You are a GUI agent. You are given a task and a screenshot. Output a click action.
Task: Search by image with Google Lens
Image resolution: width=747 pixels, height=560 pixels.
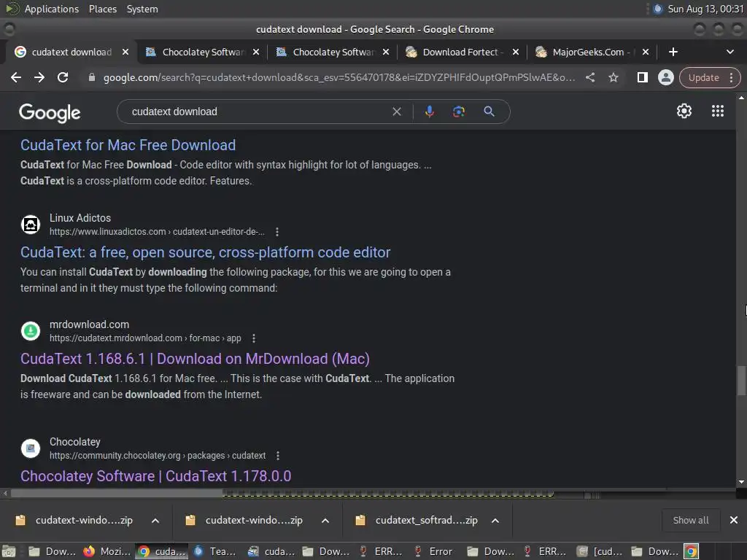[x=458, y=112]
